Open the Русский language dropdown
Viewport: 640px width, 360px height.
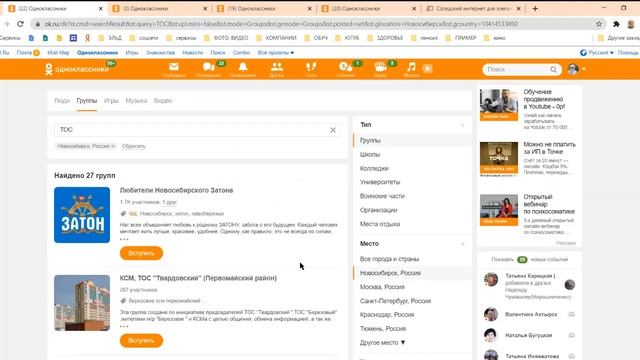click(597, 53)
